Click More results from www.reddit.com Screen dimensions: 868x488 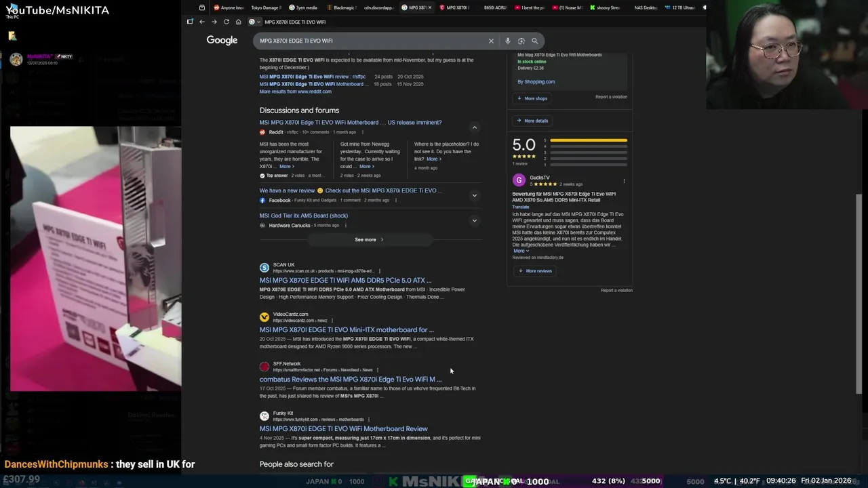(x=295, y=91)
